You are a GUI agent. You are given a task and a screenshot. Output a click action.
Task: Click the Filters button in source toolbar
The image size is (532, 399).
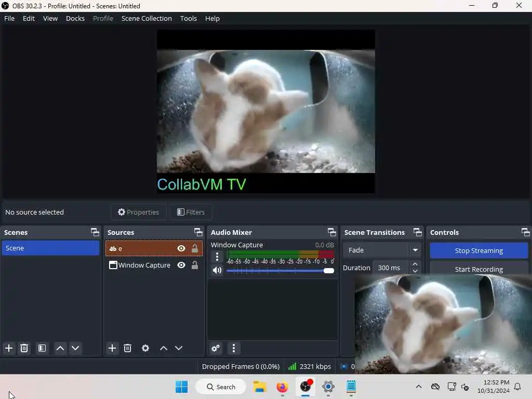pyautogui.click(x=191, y=212)
